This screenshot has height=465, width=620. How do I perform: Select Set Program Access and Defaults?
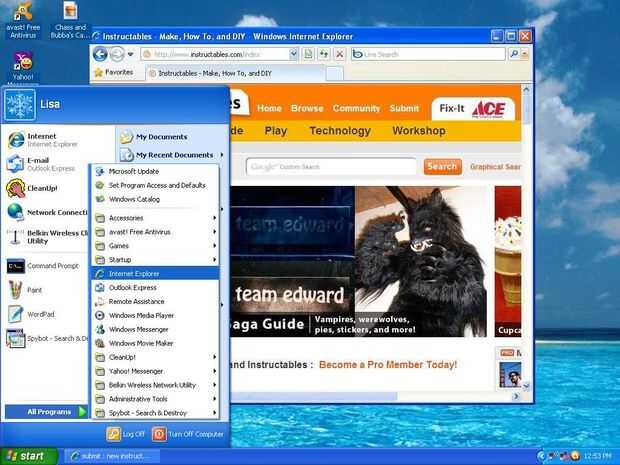tap(155, 185)
